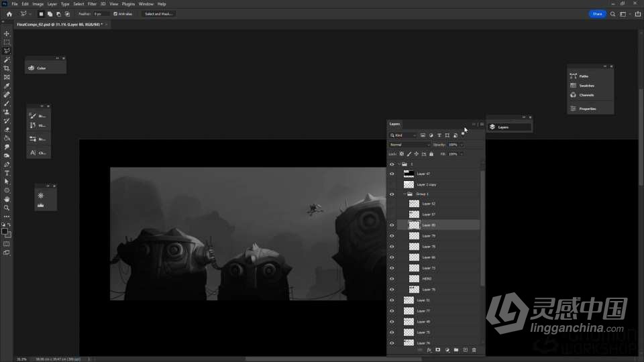Select the Eraser tool
The height and width of the screenshot is (362, 644).
[7, 129]
